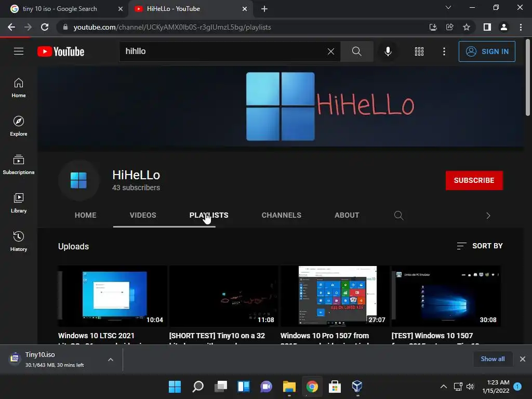Viewport: 532px width, 399px height.
Task: Open Library in sidebar
Action: pyautogui.click(x=19, y=203)
